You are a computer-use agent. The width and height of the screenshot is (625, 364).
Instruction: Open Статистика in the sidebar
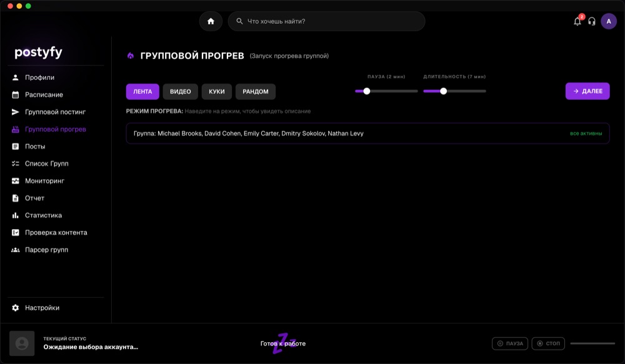click(44, 215)
